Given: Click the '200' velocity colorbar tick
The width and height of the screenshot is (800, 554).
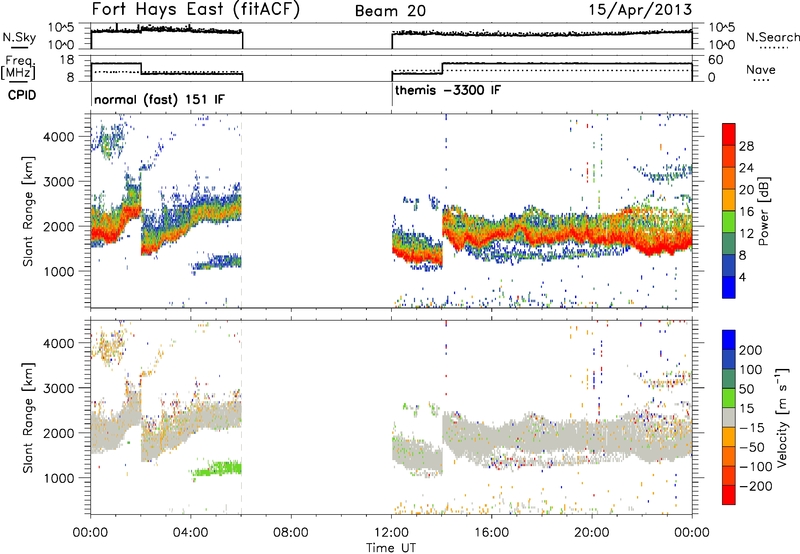Looking at the screenshot, I should click(751, 350).
